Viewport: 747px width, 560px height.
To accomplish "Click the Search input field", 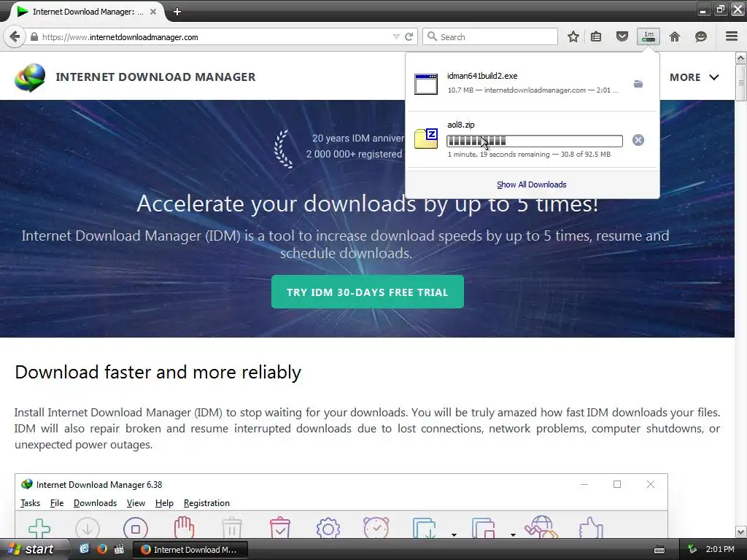I will 490,36.
